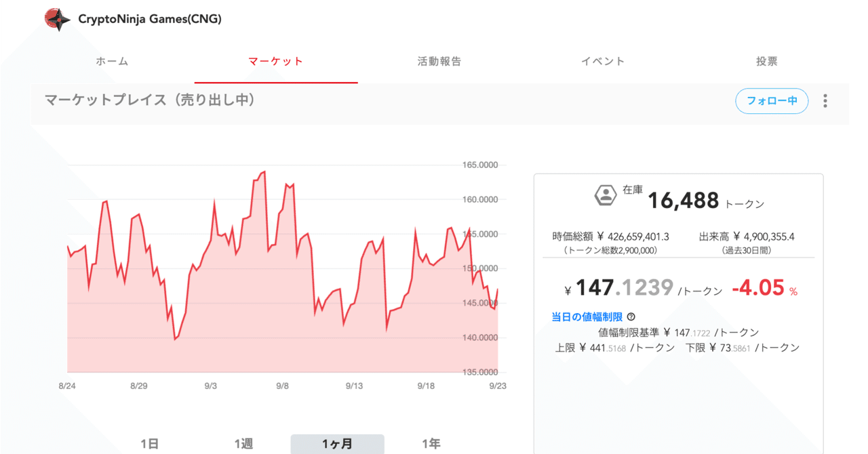Click the 140.0000 y-axis label
This screenshot has height=454, width=868.
pyautogui.click(x=480, y=337)
